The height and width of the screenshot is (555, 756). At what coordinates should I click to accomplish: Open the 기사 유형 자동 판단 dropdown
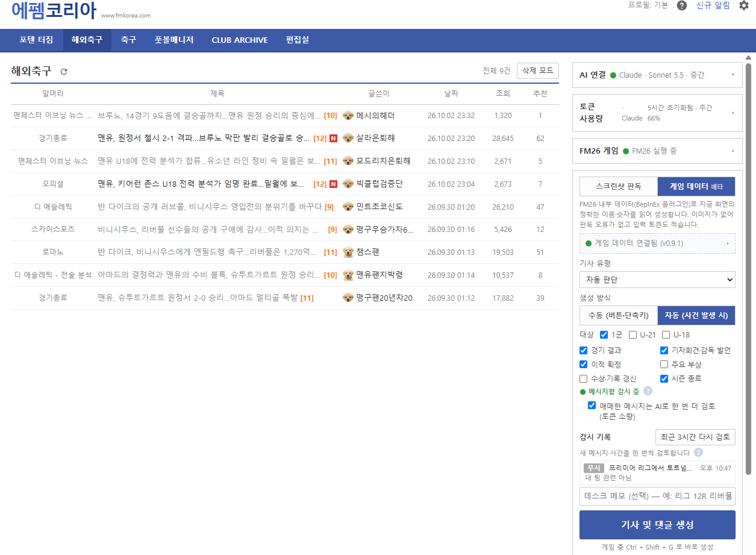657,280
